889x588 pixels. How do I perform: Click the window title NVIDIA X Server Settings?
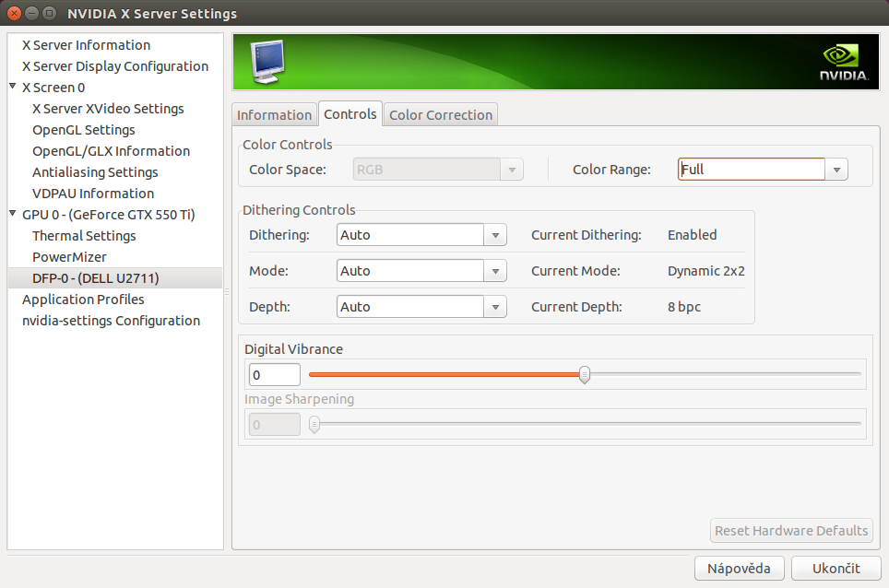click(x=152, y=14)
